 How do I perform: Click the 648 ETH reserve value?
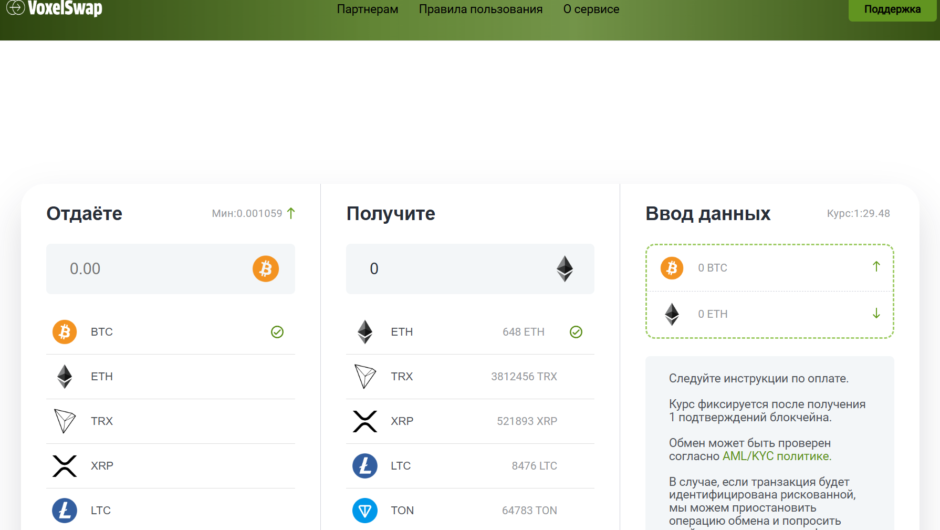[523, 332]
